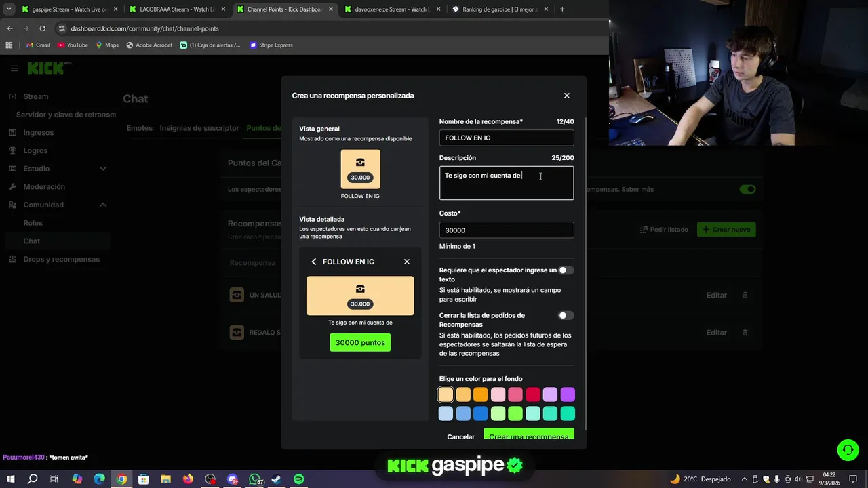
Task: Open the YouTube bookmark
Action: (73, 45)
